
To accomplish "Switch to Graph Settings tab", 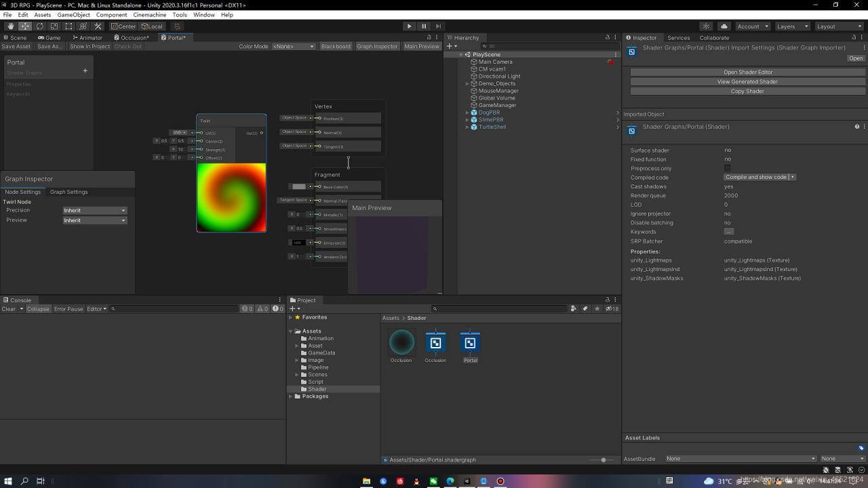I will click(x=68, y=192).
